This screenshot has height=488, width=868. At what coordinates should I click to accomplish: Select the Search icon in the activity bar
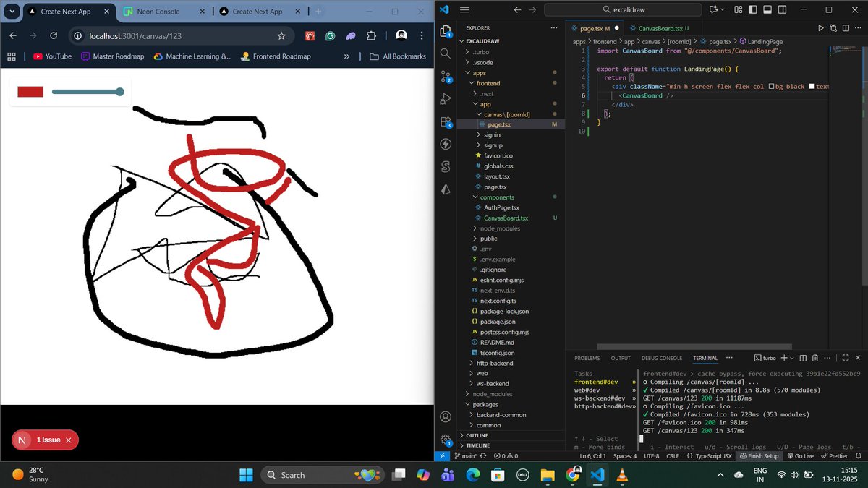pos(446,53)
